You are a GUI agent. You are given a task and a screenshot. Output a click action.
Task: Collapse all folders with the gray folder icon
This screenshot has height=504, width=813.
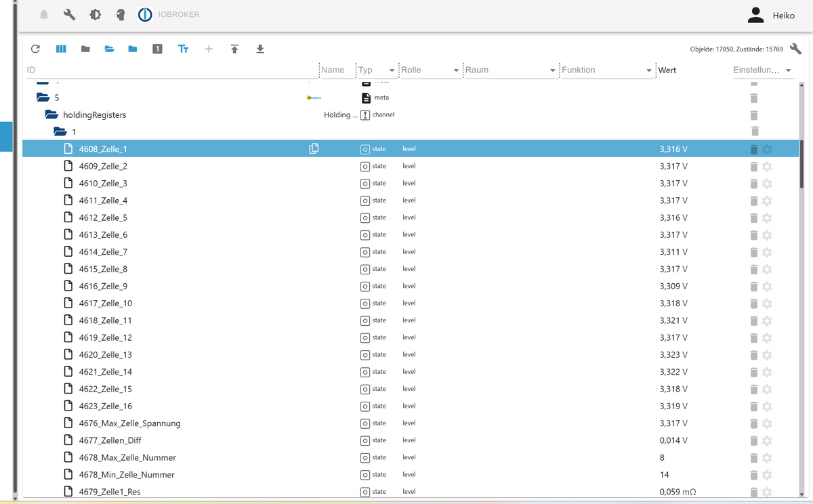(x=85, y=49)
